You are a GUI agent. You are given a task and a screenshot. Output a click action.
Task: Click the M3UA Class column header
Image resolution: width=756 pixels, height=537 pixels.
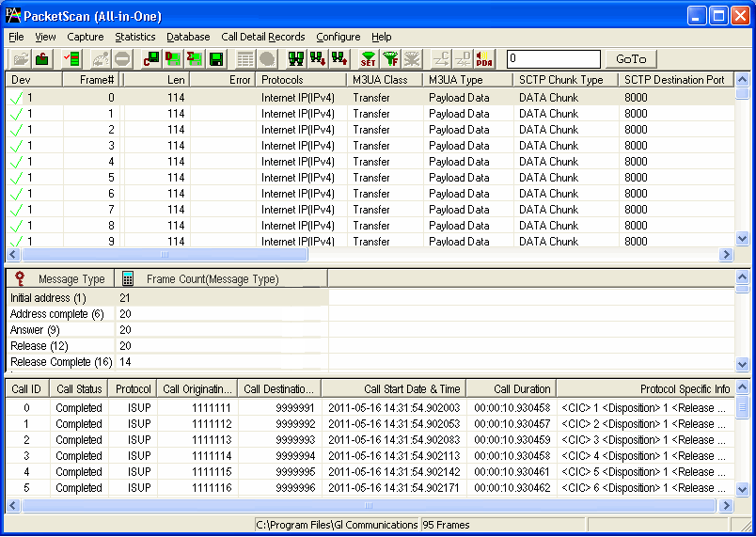[385, 80]
